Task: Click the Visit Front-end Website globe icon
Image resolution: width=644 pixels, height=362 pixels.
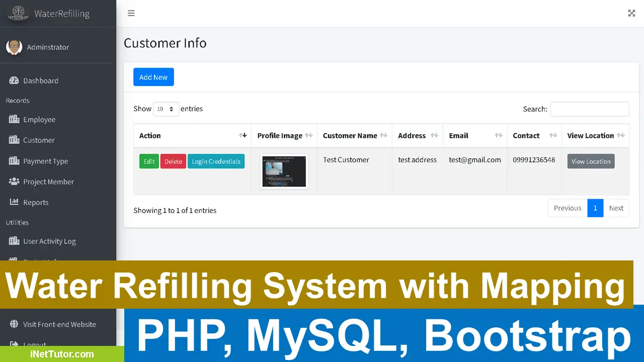Action: (x=14, y=324)
